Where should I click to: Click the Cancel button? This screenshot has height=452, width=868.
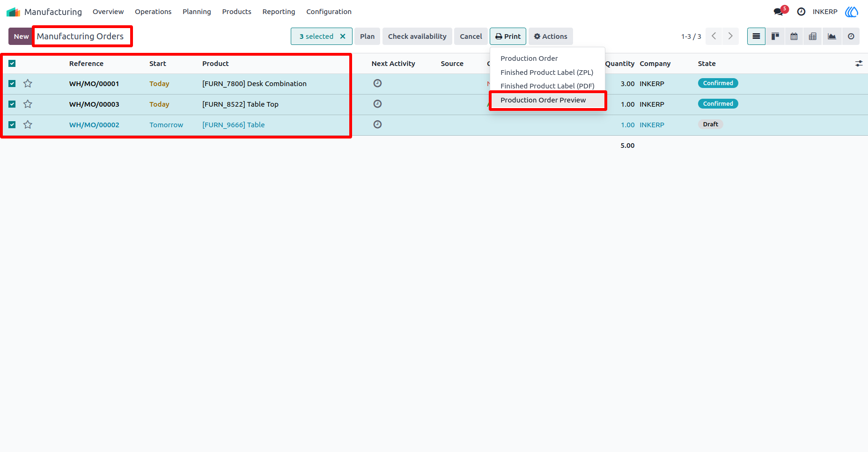[x=471, y=36]
